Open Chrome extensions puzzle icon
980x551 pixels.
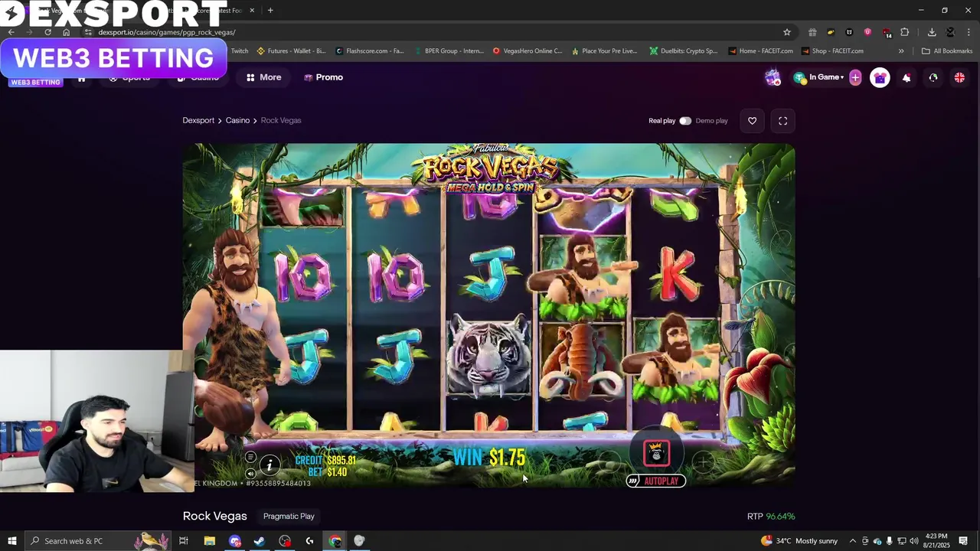click(x=905, y=32)
